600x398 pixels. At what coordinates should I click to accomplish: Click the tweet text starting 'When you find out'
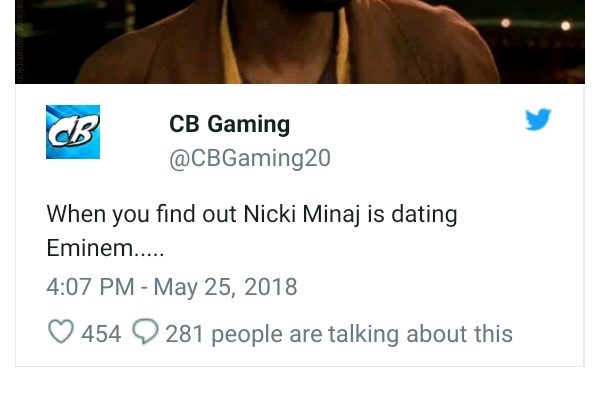pyautogui.click(x=252, y=231)
